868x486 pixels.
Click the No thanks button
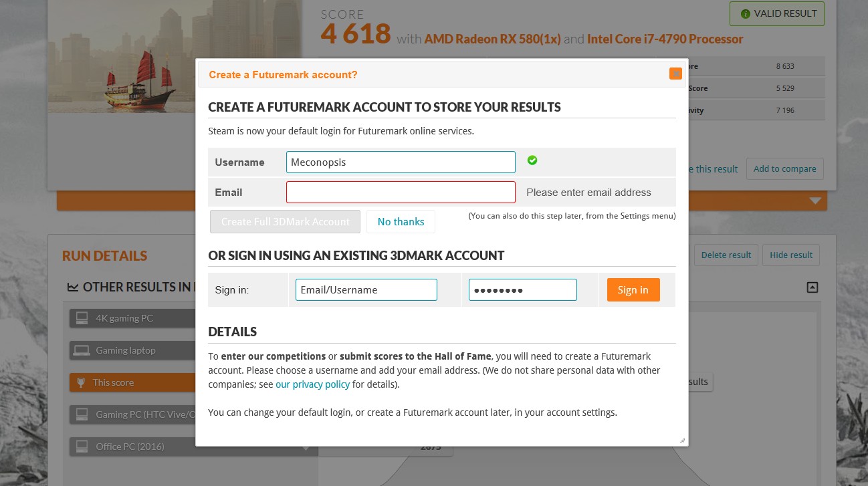pos(401,222)
